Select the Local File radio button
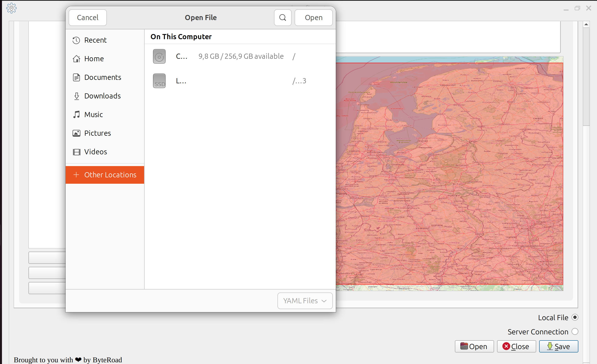The height and width of the screenshot is (364, 597). (x=575, y=317)
